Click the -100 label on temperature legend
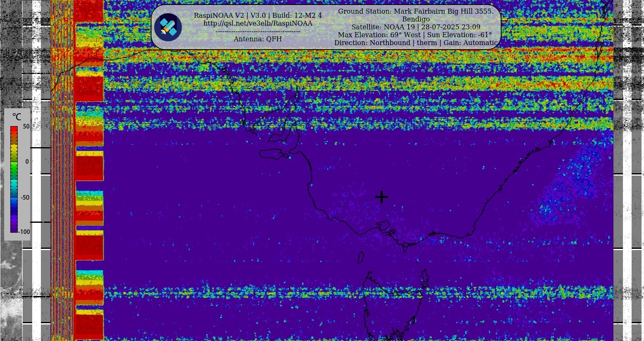The image size is (644, 341). [24, 232]
